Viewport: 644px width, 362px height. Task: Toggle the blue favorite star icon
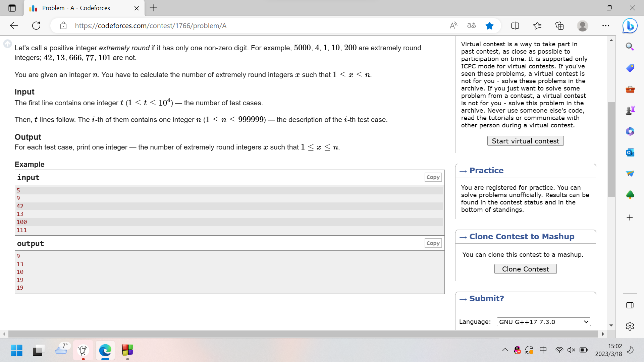[489, 26]
